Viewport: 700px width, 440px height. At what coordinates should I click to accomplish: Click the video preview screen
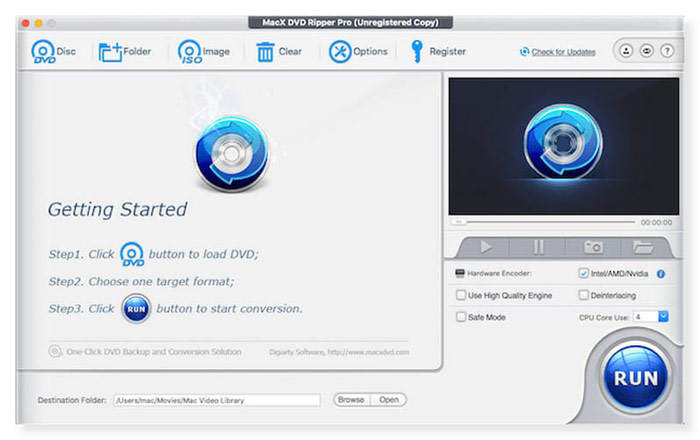tap(563, 146)
